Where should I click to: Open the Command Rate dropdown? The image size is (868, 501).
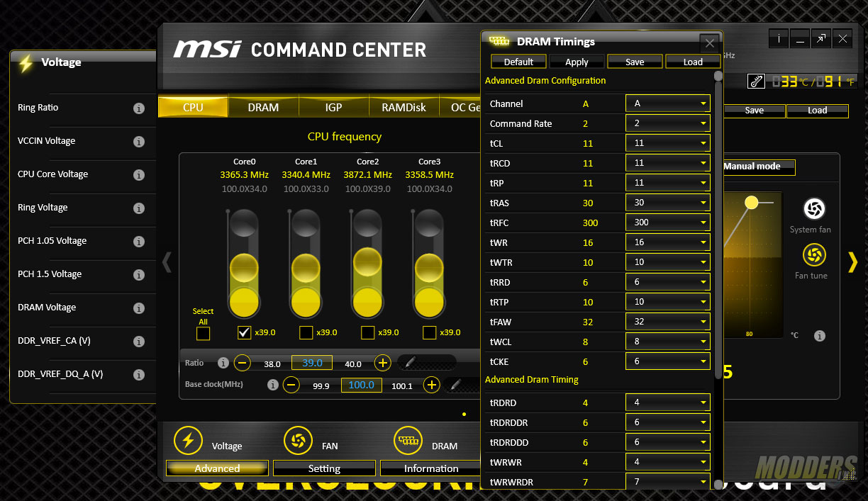tap(667, 123)
